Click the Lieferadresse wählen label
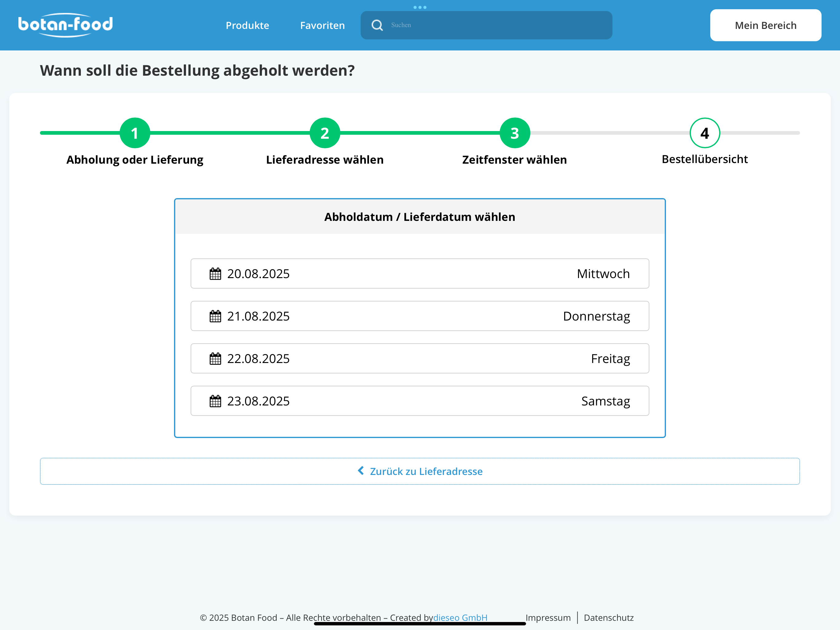The width and height of the screenshot is (840, 630). (x=325, y=160)
